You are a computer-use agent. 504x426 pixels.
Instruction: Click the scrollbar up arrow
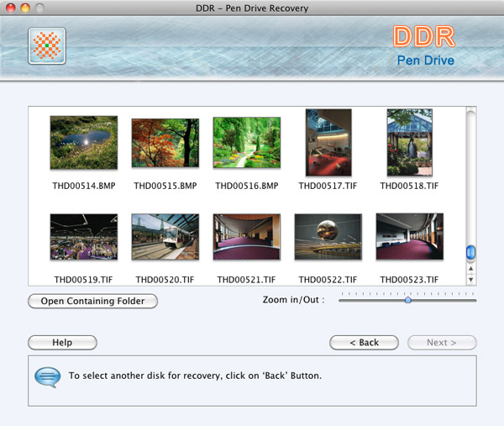click(x=470, y=268)
